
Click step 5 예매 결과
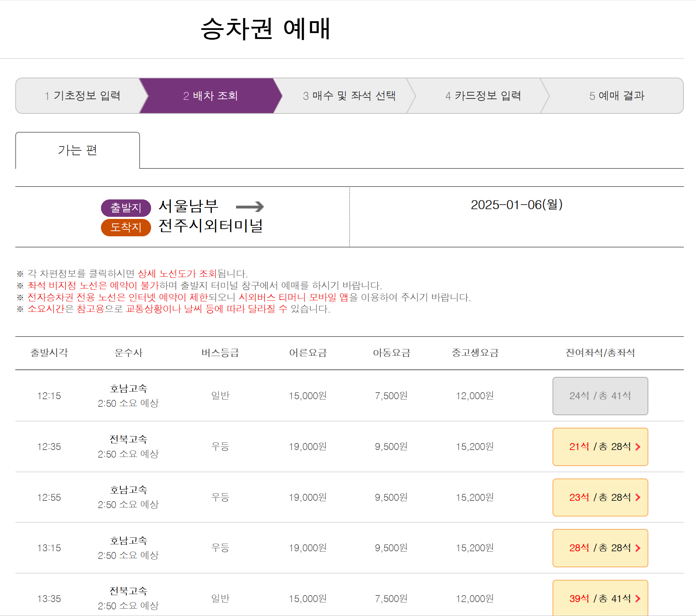click(x=616, y=96)
